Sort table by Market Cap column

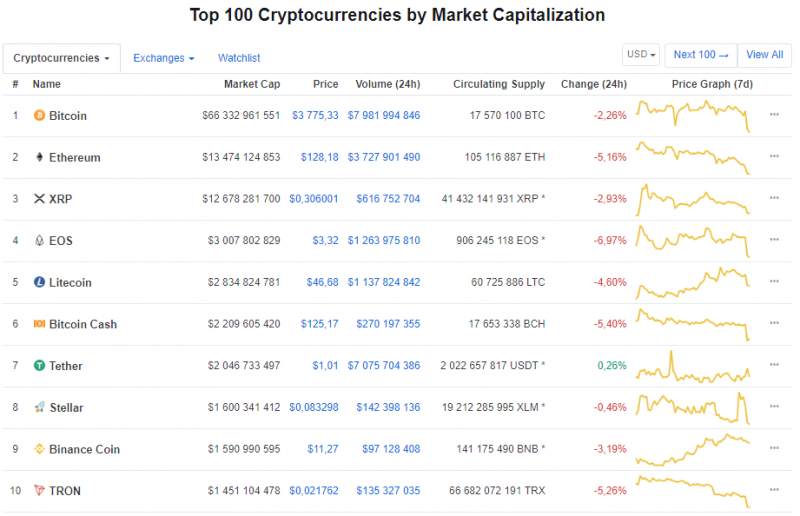click(252, 85)
